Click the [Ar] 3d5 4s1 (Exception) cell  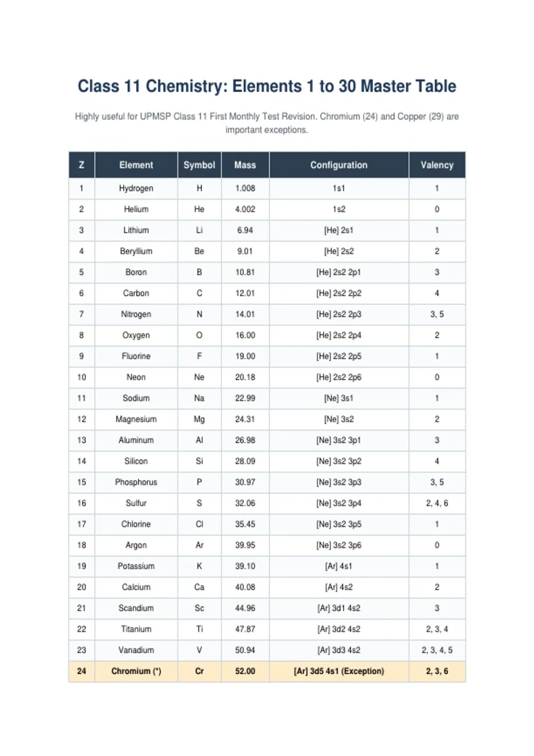[x=339, y=671]
